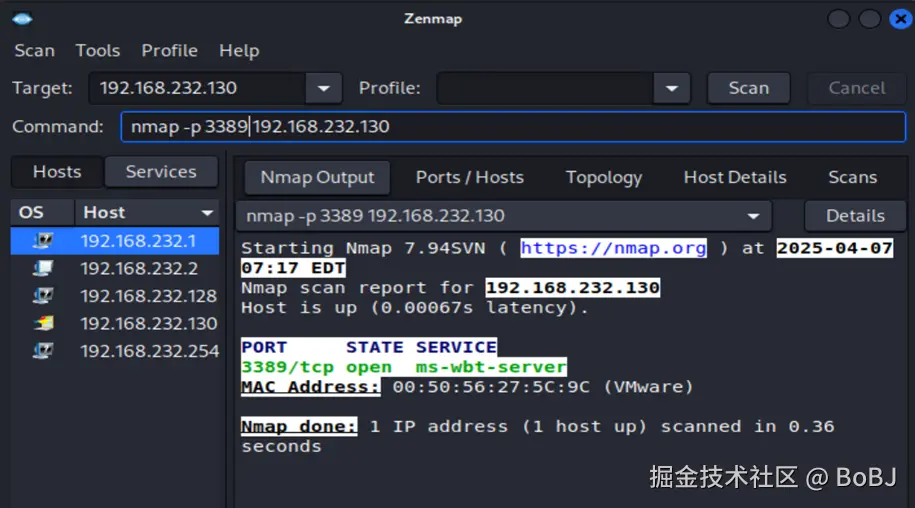Click the OS icon for host 192.168.232.2

(x=43, y=268)
